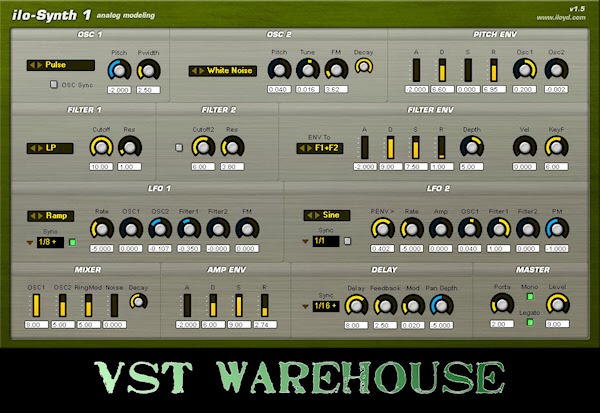Toggle the Mono green switch
Image resolution: width=600 pixels, height=413 pixels.
click(x=530, y=296)
